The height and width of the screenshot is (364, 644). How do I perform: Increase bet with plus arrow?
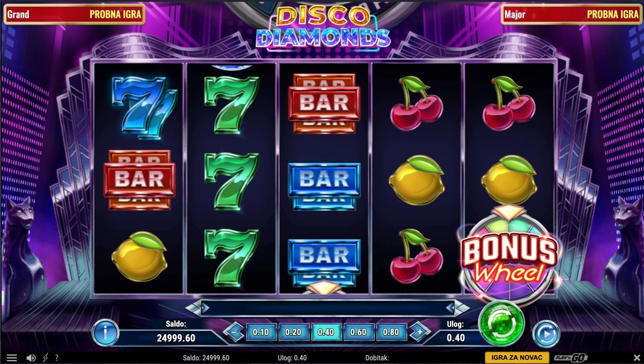[x=420, y=332]
